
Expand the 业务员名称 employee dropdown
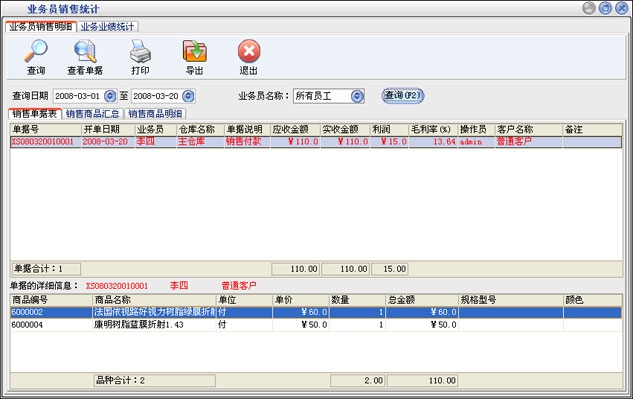coord(357,96)
